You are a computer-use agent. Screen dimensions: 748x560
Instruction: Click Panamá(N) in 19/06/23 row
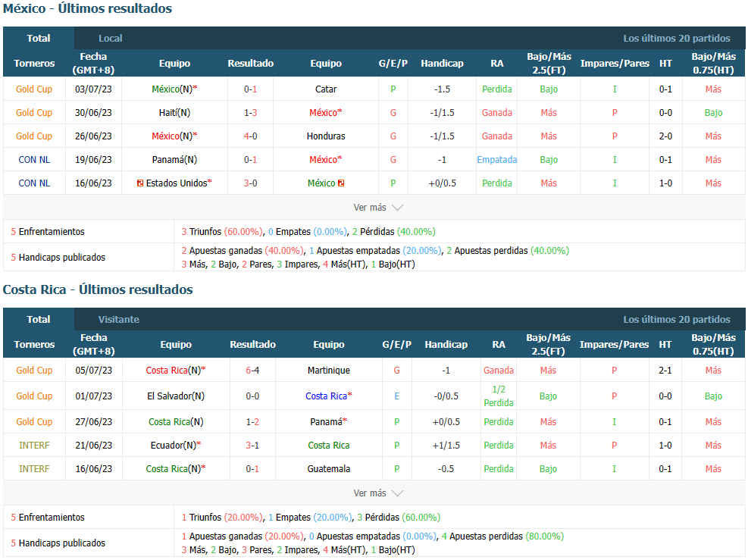174,160
